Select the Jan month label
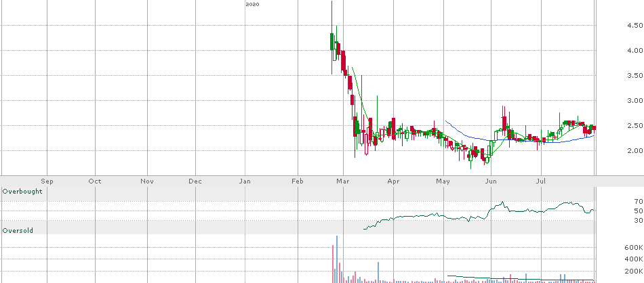Screen dimensions: 644x283 245,181
